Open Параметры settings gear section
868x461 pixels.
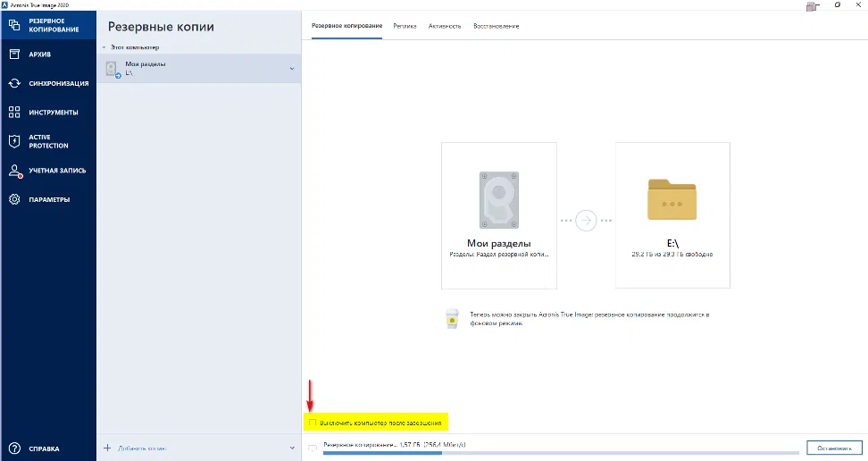tap(48, 199)
